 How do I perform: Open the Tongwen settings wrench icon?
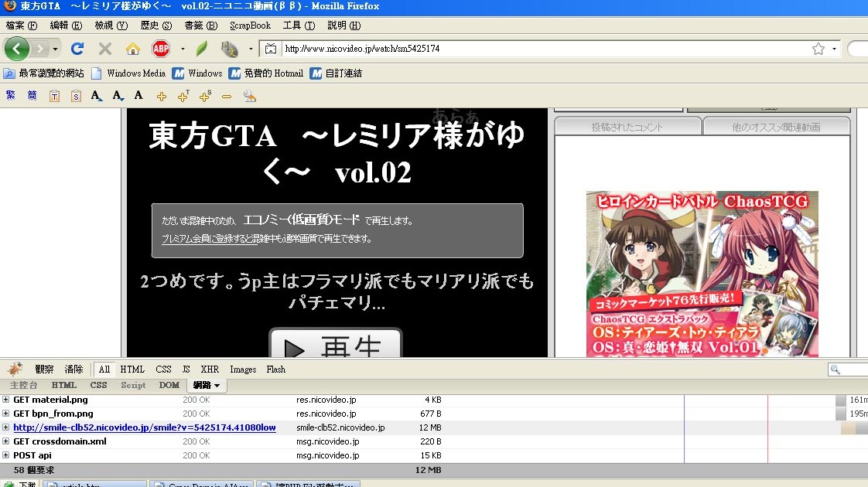coord(250,97)
